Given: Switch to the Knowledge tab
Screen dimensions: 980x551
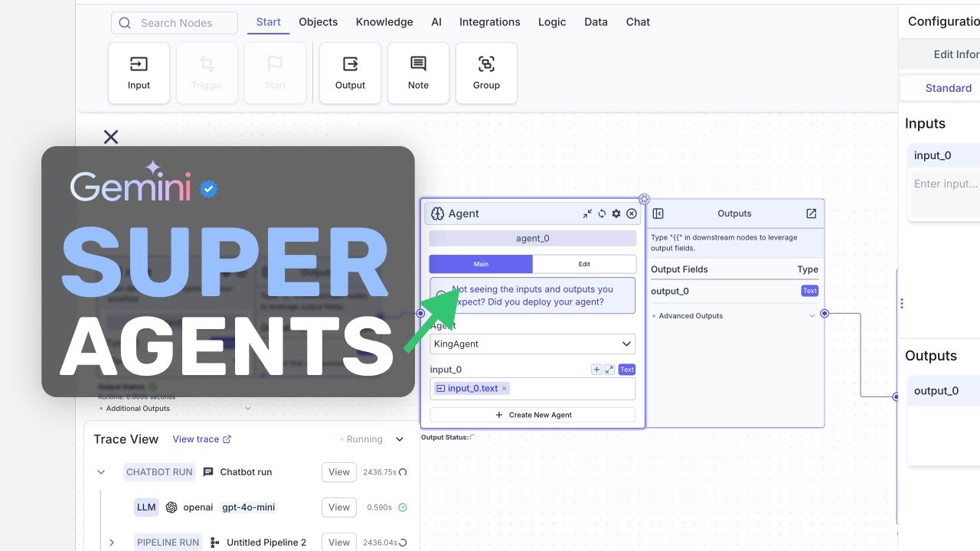Looking at the screenshot, I should click(x=384, y=22).
